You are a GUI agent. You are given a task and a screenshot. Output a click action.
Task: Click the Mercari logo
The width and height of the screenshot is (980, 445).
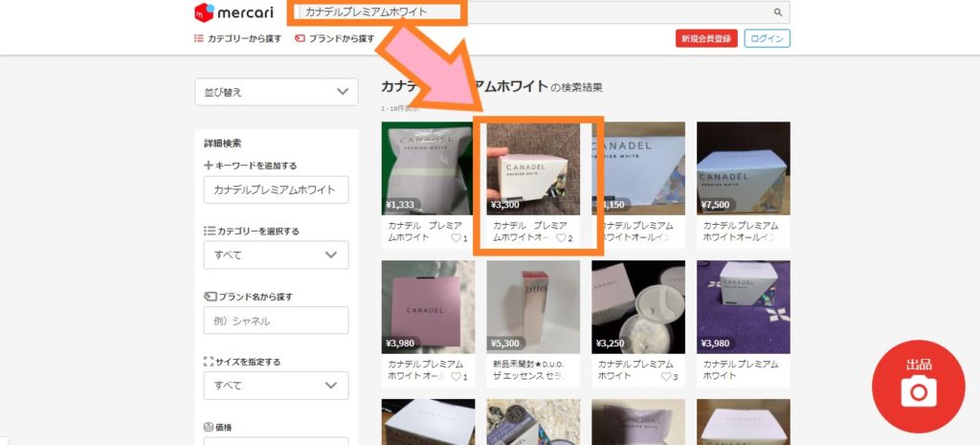(x=234, y=12)
